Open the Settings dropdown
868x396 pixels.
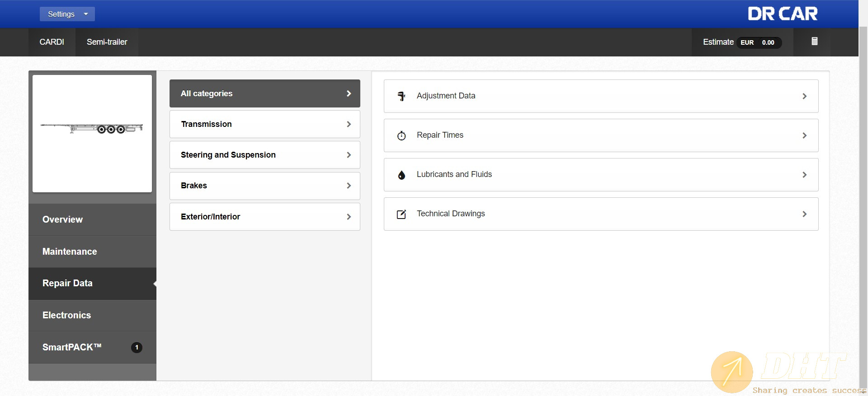coord(67,14)
